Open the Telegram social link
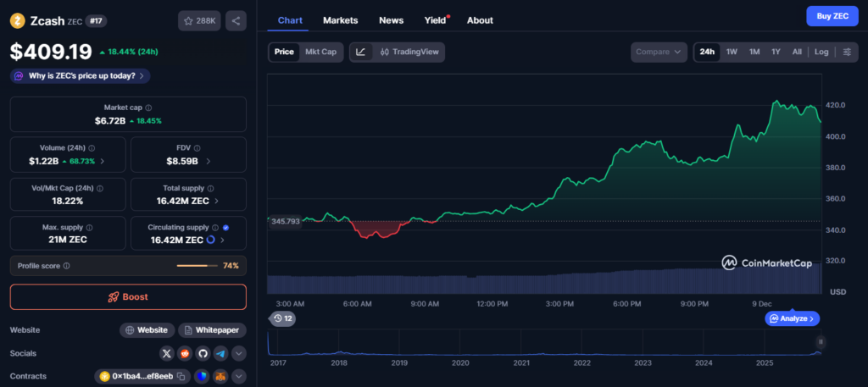The width and height of the screenshot is (868, 387). (220, 353)
